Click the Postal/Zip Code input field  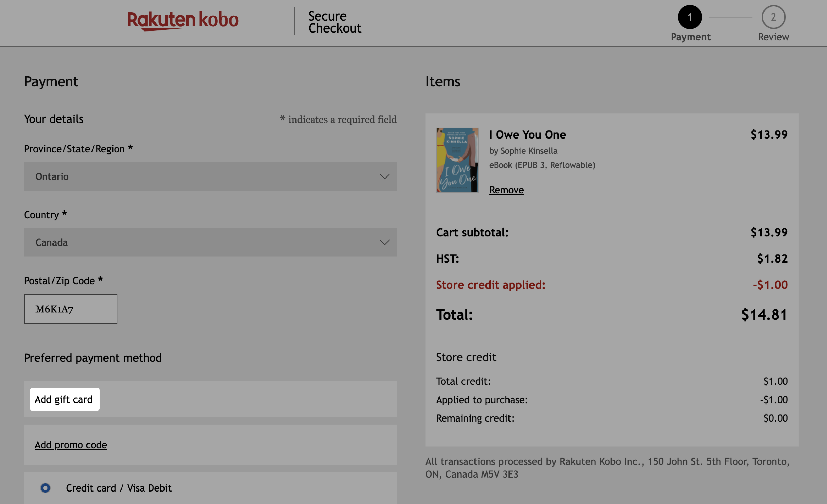point(71,308)
